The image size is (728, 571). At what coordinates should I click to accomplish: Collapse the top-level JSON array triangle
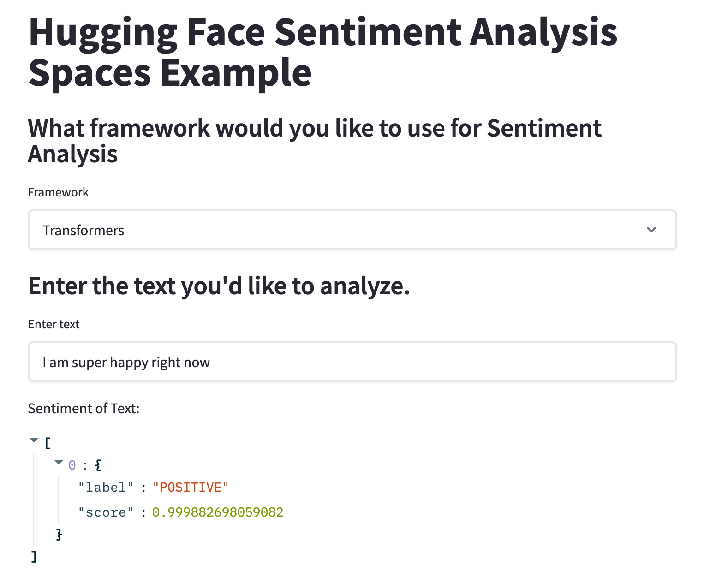coord(34,440)
